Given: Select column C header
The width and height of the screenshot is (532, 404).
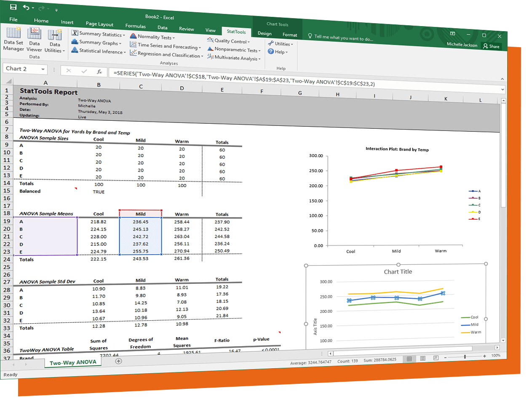Looking at the screenshot, I should pyautogui.click(x=141, y=86).
